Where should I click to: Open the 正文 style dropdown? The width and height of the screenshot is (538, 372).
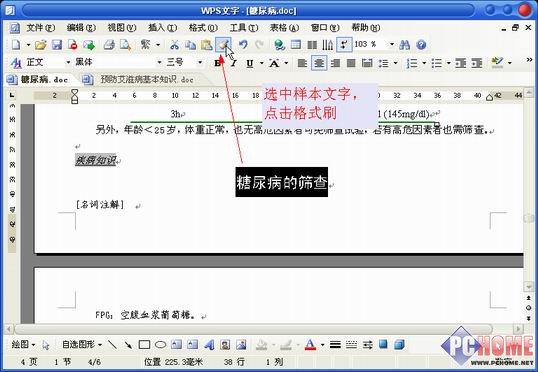[x=68, y=62]
